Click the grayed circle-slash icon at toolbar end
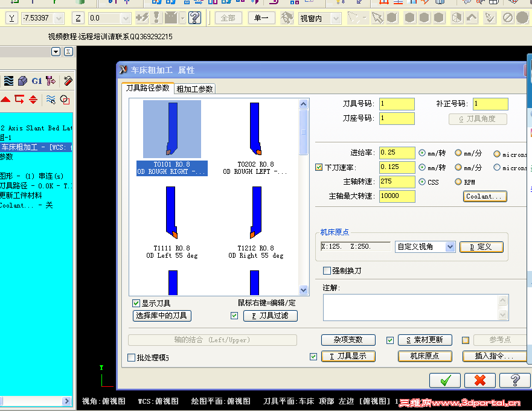This screenshot has height=411, width=532. tap(508, 18)
